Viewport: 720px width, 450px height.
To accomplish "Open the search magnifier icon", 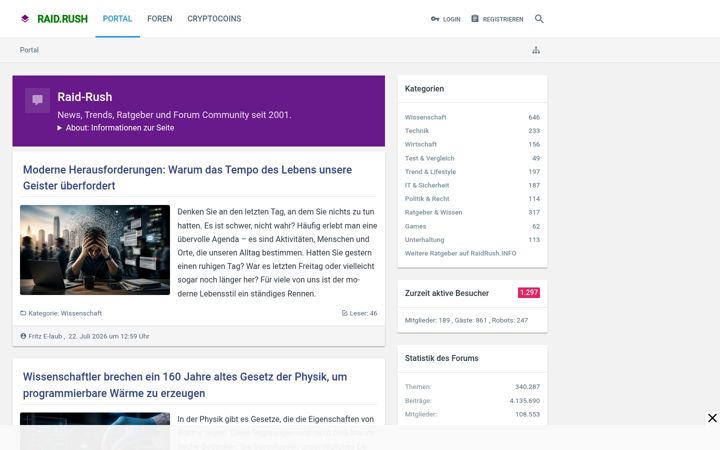I will pyautogui.click(x=539, y=19).
